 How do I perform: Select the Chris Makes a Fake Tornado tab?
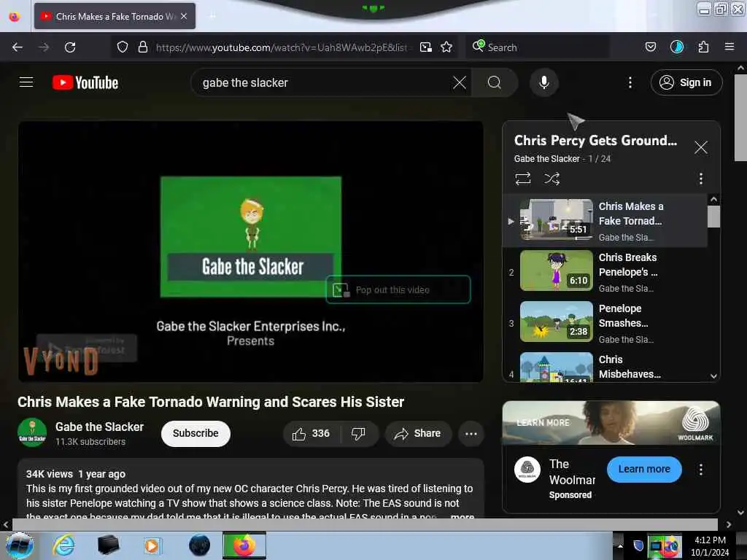115,16
